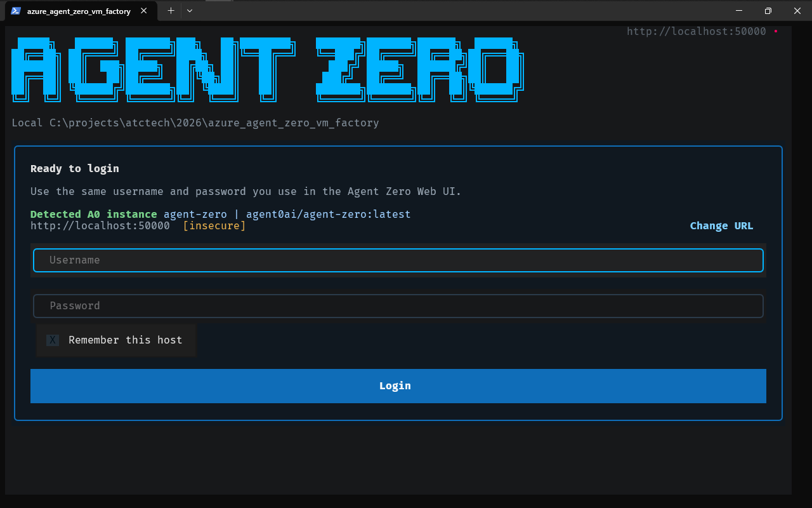Focus the Password input field

point(398,306)
